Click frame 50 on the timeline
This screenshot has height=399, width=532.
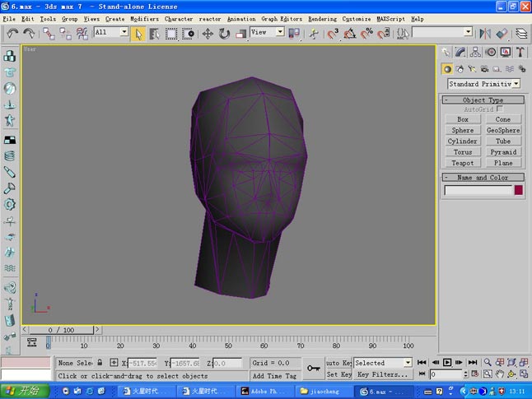click(x=228, y=345)
